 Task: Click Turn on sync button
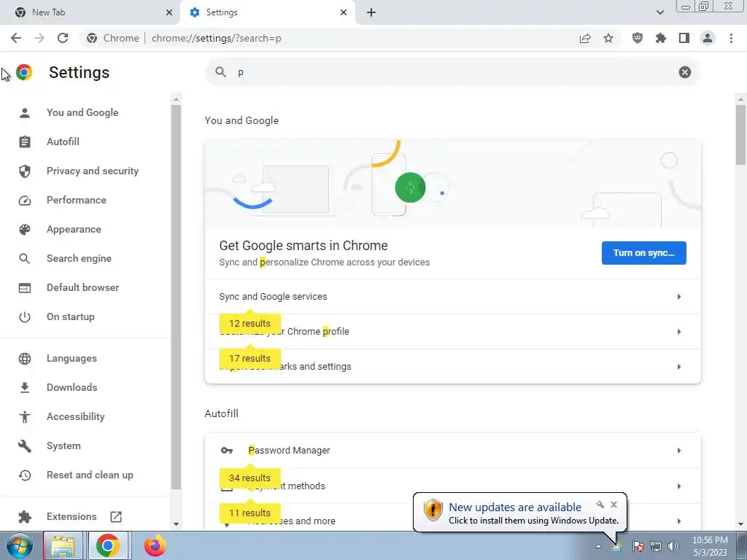643,253
